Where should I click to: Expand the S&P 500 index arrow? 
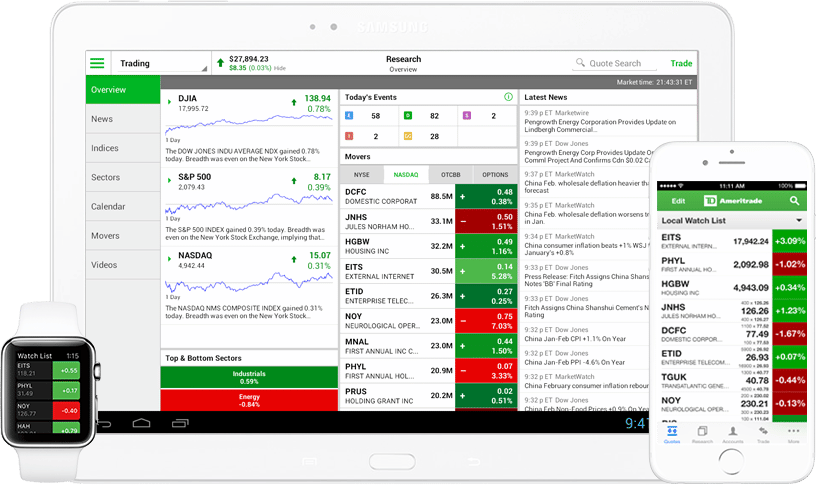tap(169, 180)
